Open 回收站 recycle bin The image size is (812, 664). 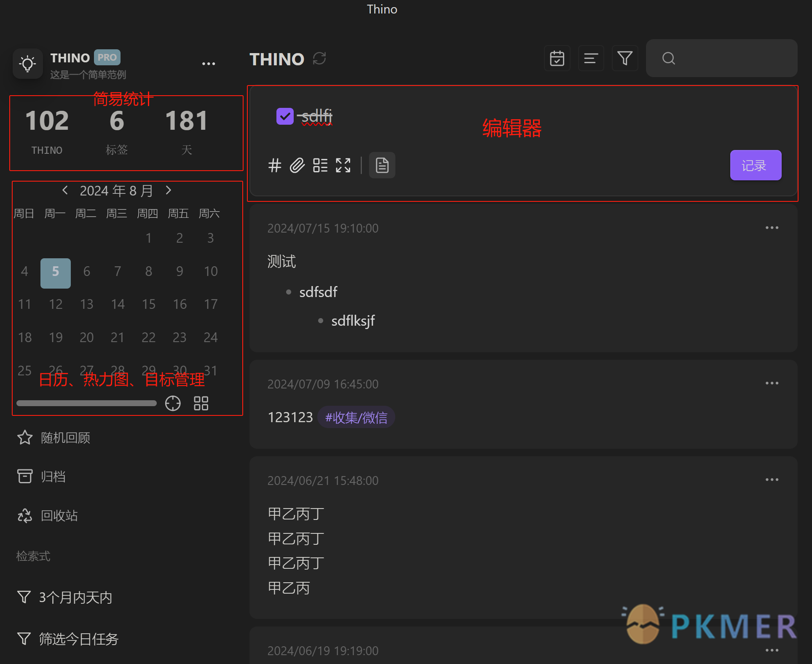(47, 515)
